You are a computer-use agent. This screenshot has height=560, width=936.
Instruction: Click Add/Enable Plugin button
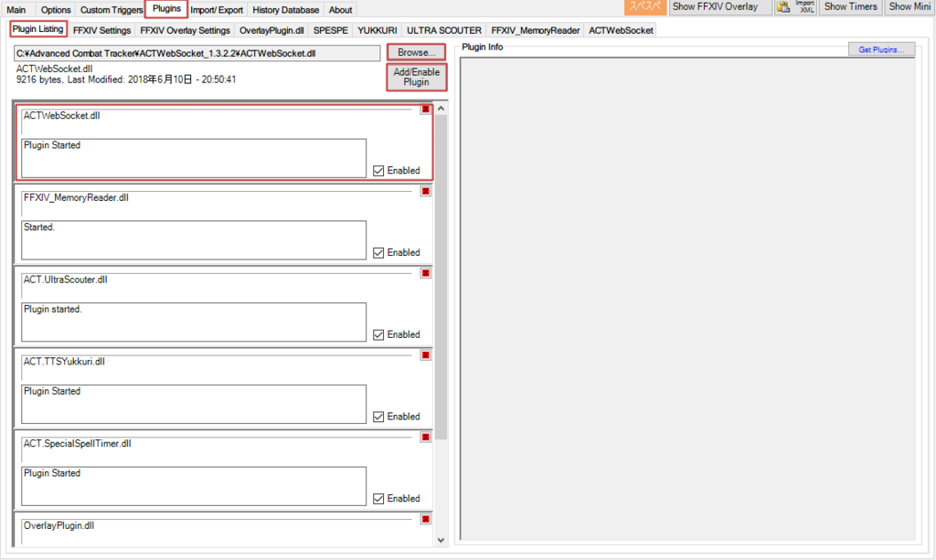(x=417, y=77)
